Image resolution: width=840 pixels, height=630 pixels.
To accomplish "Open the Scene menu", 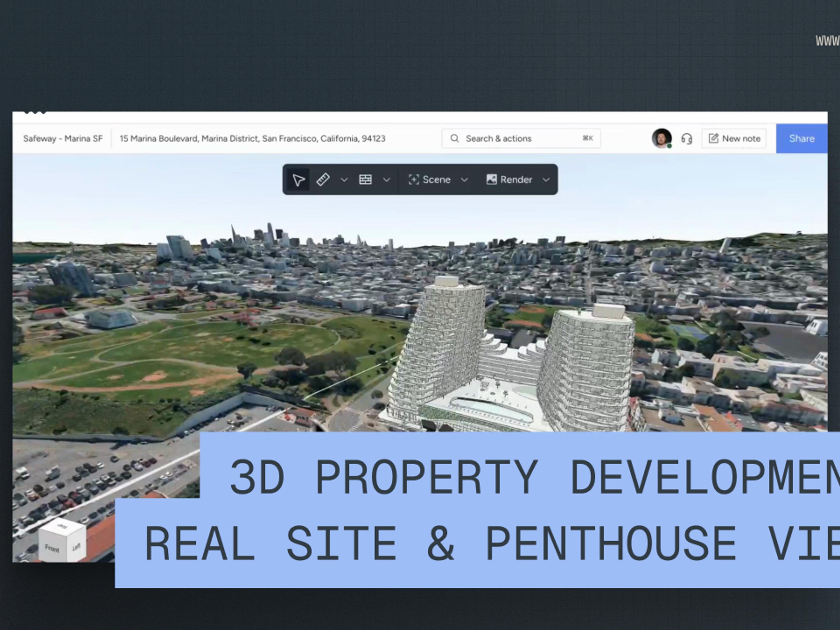I will [429, 180].
